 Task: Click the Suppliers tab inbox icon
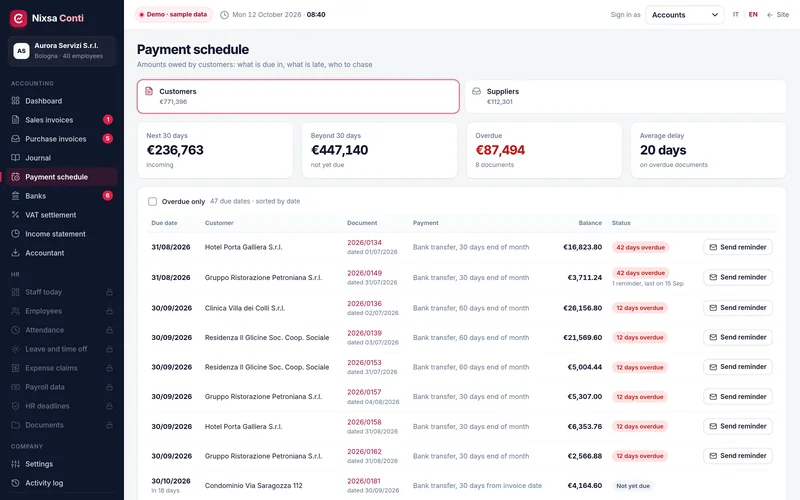[x=476, y=91]
